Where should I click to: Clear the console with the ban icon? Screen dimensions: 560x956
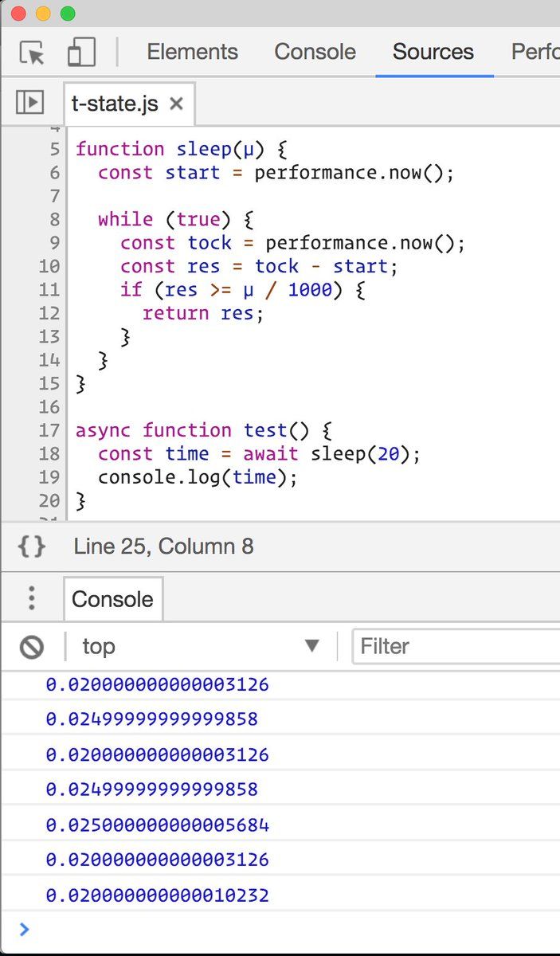31,646
